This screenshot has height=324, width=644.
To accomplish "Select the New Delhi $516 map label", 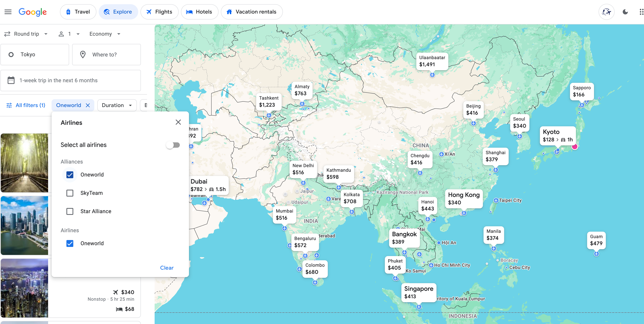I will [303, 169].
